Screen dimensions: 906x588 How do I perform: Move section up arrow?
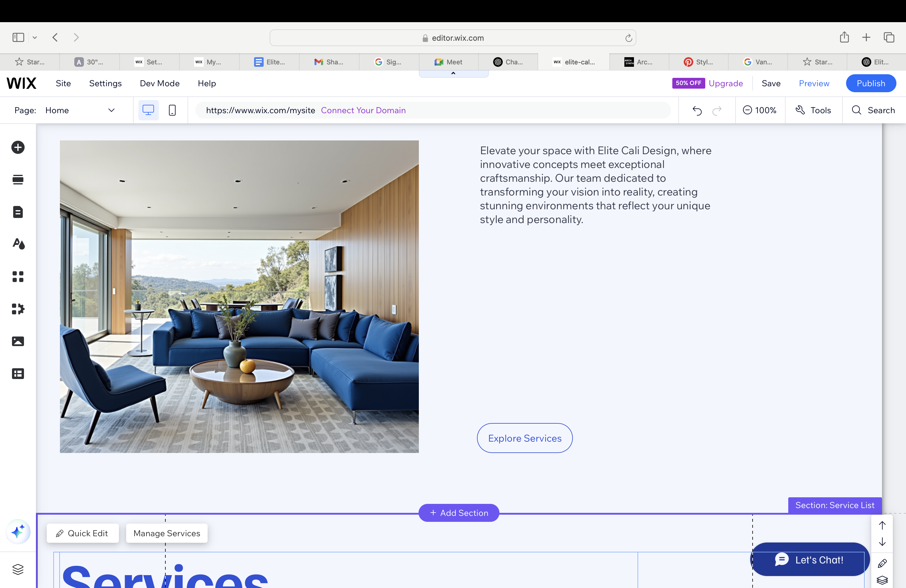(x=882, y=525)
